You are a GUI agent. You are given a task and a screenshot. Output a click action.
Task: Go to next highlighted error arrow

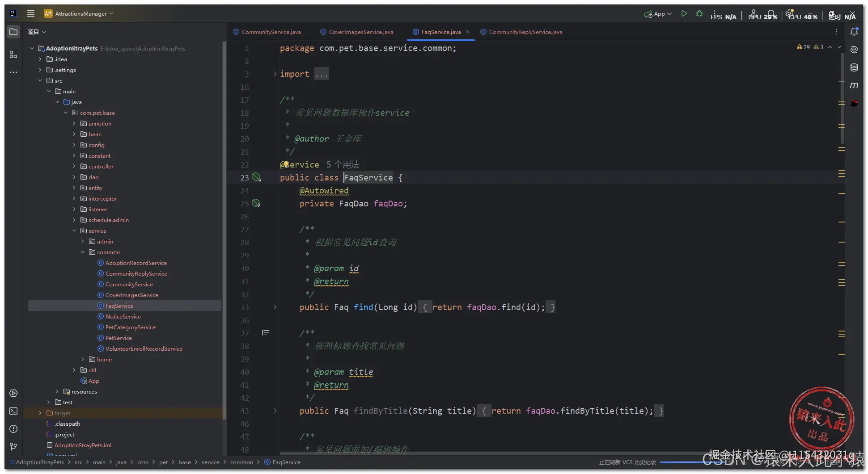tap(839, 47)
